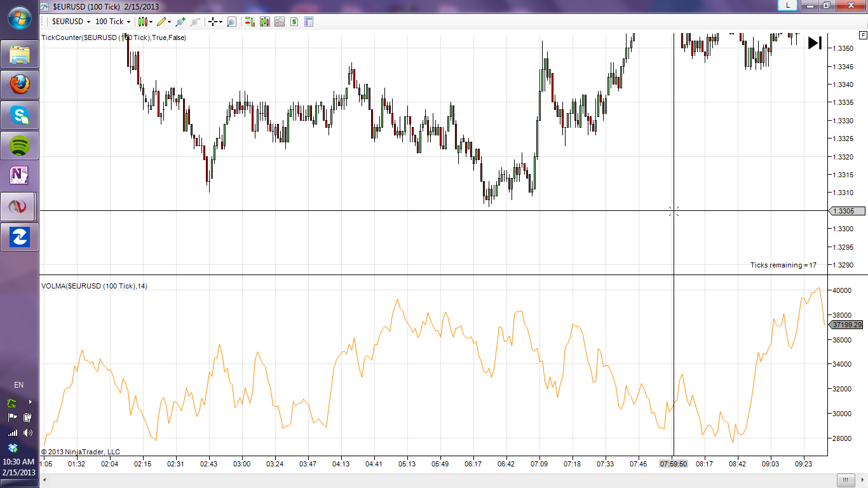The image size is (868, 488).
Task: Click the green tray icon
Action: [12, 403]
